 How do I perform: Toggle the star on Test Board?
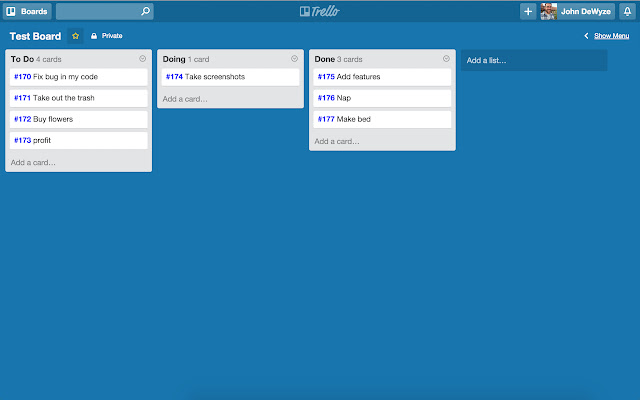point(76,36)
